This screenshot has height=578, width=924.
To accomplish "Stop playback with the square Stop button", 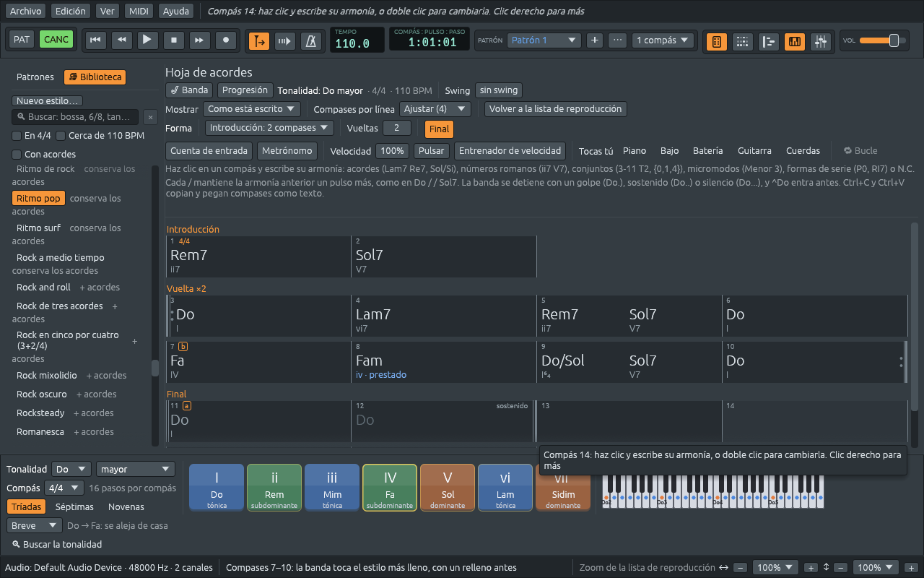I will pyautogui.click(x=174, y=40).
